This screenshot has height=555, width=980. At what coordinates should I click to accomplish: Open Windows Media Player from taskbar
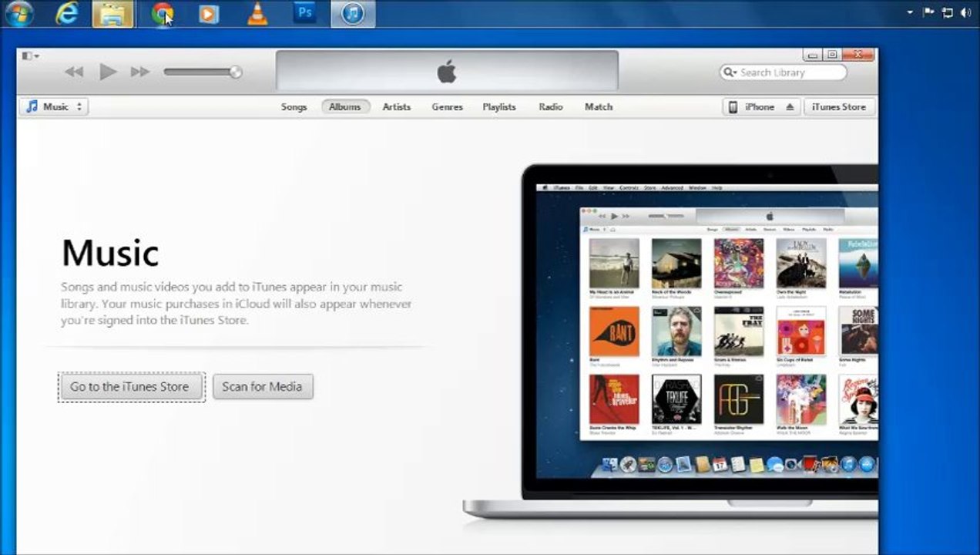(x=209, y=13)
